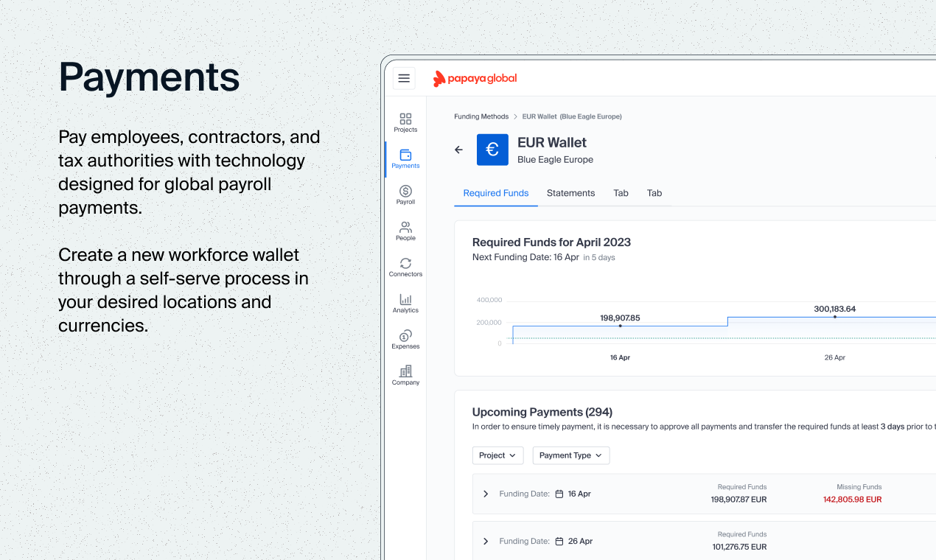Screen dimensions: 936x560
Task: Select Payments in the sidebar
Action: 405,158
